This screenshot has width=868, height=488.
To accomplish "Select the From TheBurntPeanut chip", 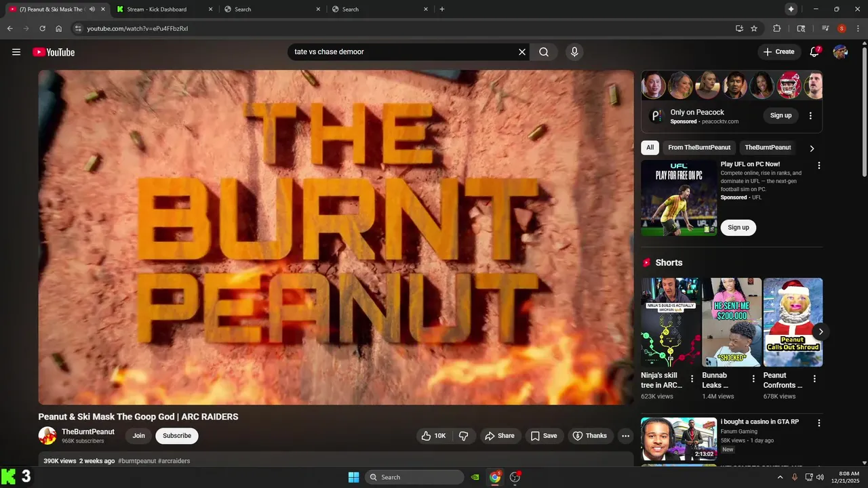I will (x=699, y=147).
